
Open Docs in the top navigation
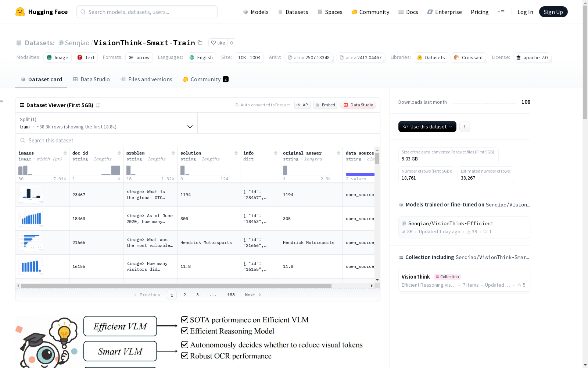click(x=408, y=12)
